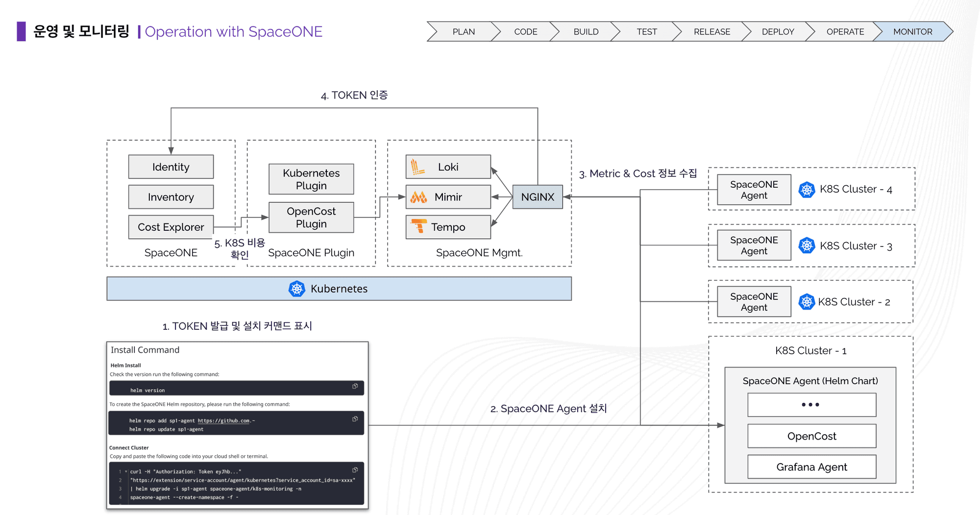Select the highlighted MONITOR stage
The width and height of the screenshot is (980, 515).
912,31
